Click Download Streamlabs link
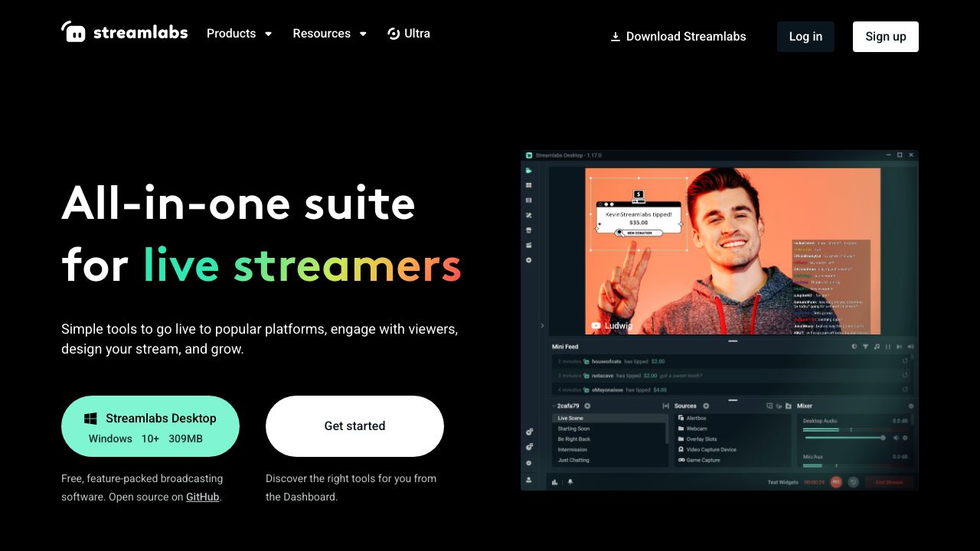The height and width of the screenshot is (551, 980). pos(678,37)
